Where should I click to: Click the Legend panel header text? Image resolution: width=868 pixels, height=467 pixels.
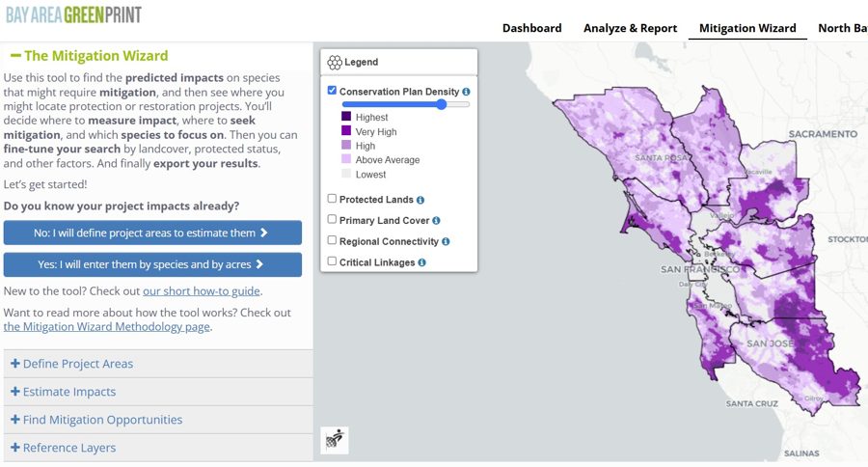point(361,62)
